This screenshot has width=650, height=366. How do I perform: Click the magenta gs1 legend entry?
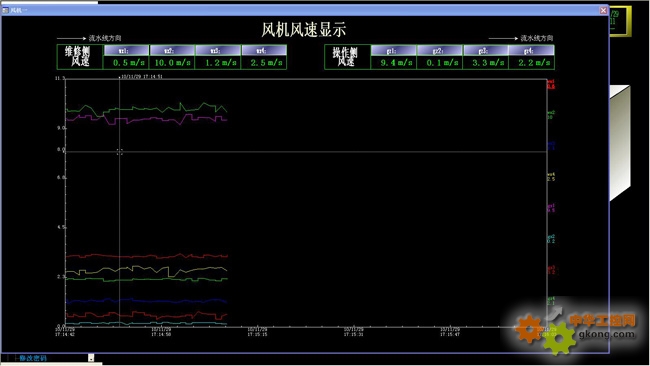coord(551,208)
